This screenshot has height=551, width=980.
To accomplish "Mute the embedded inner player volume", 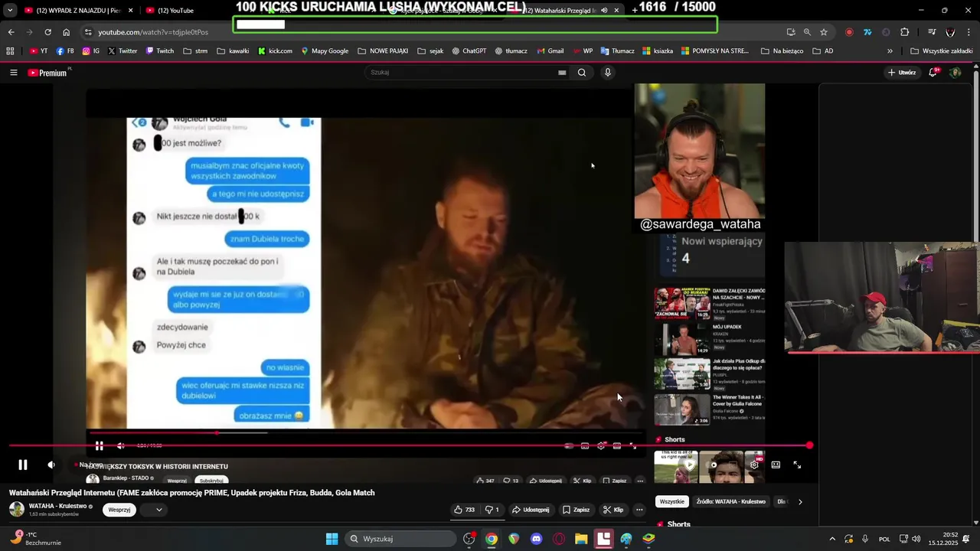I will [x=120, y=445].
